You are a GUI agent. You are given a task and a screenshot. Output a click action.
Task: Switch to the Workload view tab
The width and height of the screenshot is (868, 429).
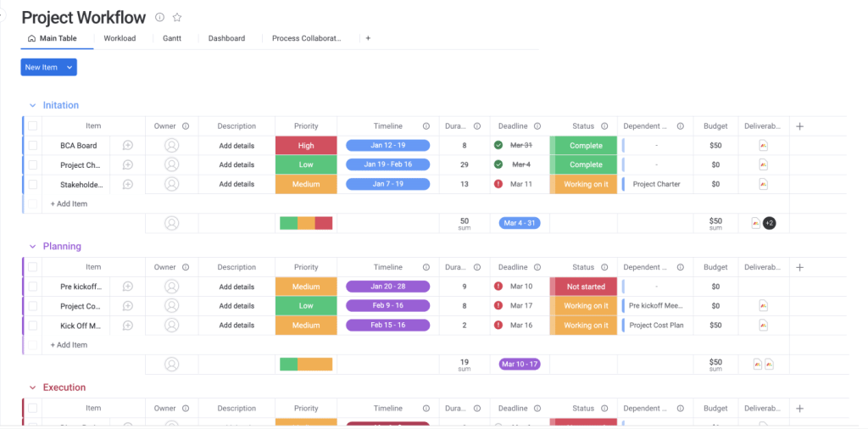(120, 39)
